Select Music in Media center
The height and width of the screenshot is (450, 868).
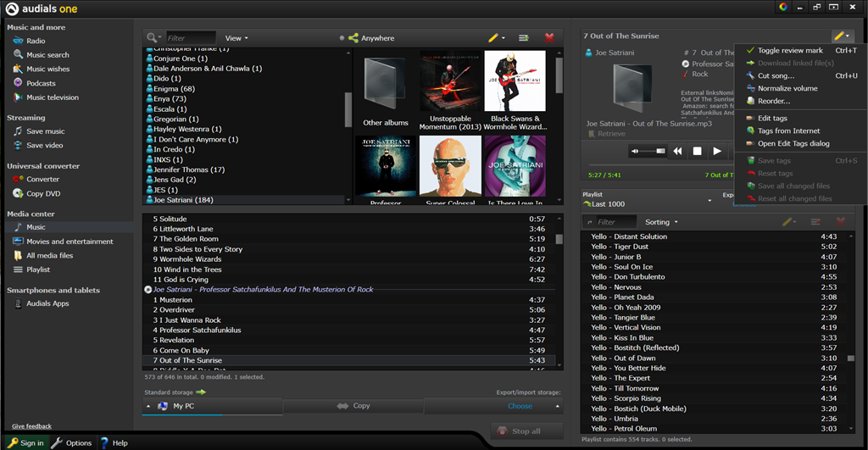(36, 227)
